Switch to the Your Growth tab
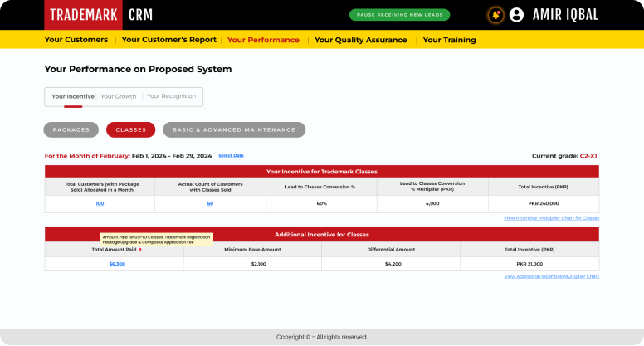The height and width of the screenshot is (346, 644). 119,96
